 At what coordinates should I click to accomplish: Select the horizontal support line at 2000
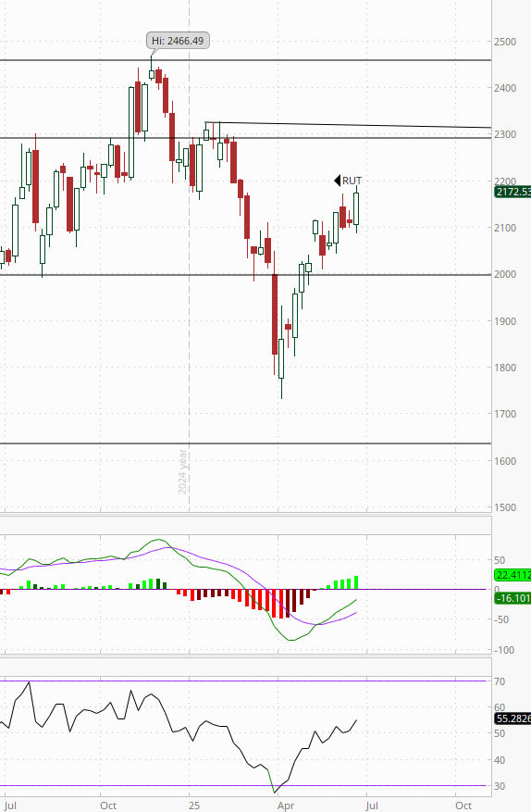245,274
